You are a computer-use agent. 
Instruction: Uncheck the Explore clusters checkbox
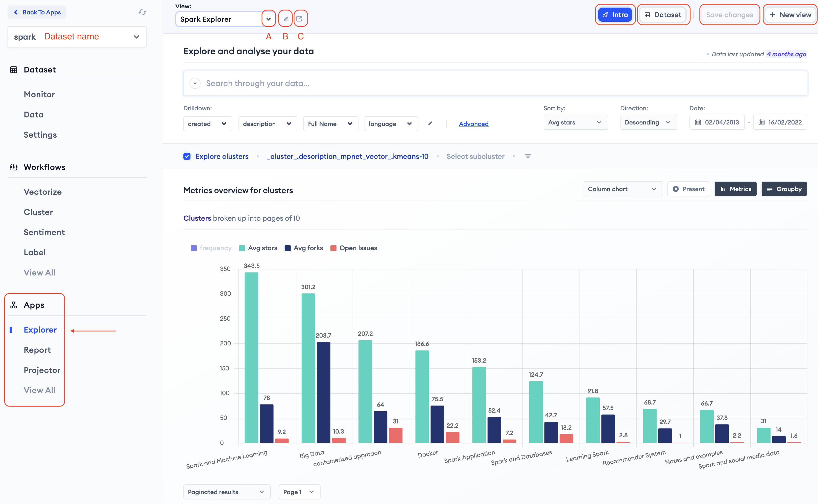(x=187, y=156)
